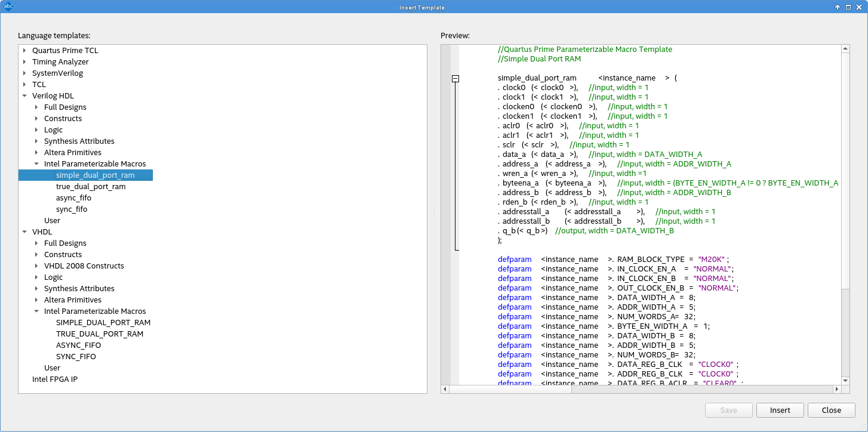Image resolution: width=868 pixels, height=432 pixels.
Task: Expand the Quartus Prime TCL category
Action: coord(24,51)
